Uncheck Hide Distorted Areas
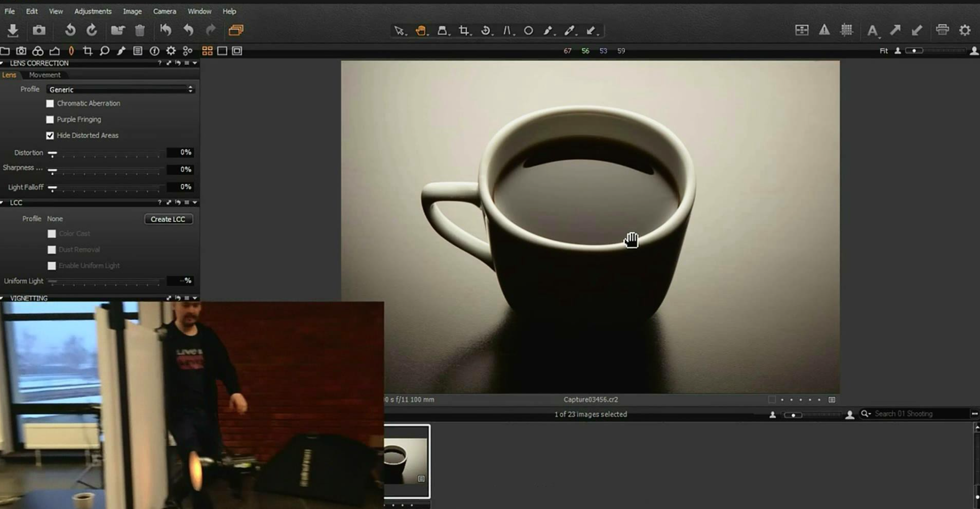 [x=50, y=135]
